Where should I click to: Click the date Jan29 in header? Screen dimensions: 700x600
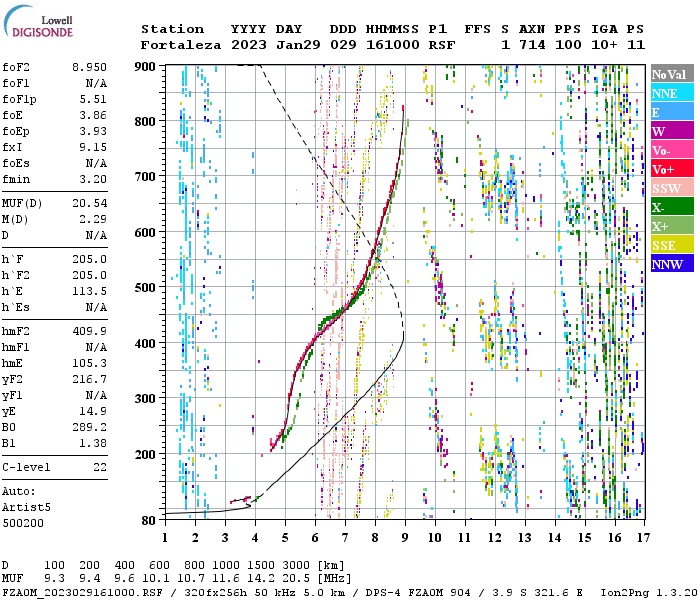point(298,45)
